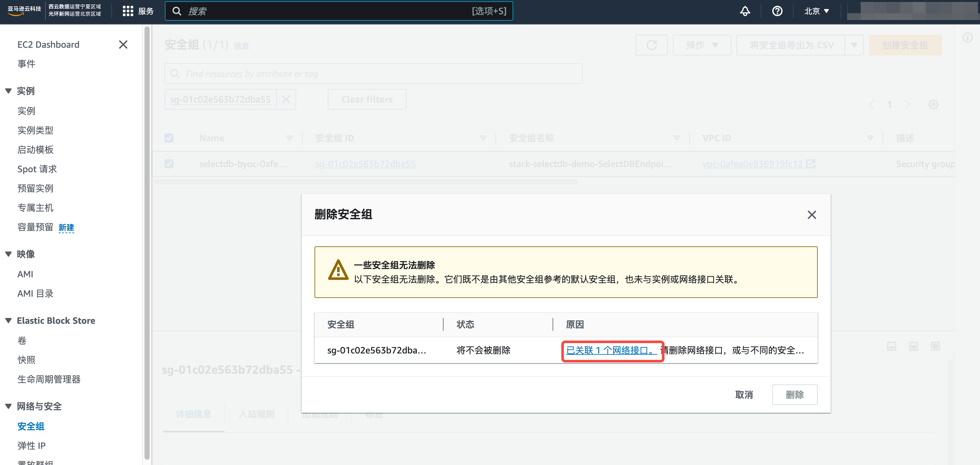Toggle checkbox for selectdb-byoc row
980x465 pixels.
click(x=169, y=164)
